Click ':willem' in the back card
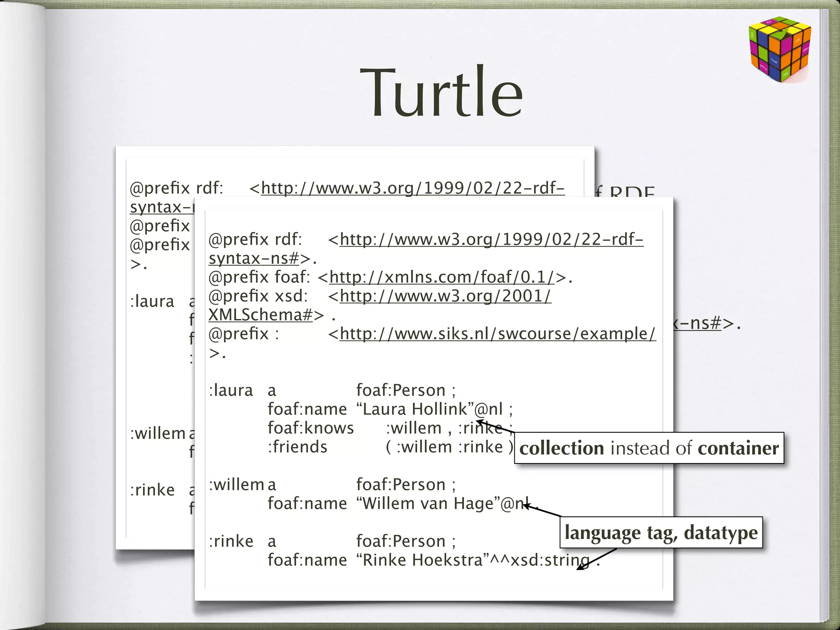 point(158,433)
